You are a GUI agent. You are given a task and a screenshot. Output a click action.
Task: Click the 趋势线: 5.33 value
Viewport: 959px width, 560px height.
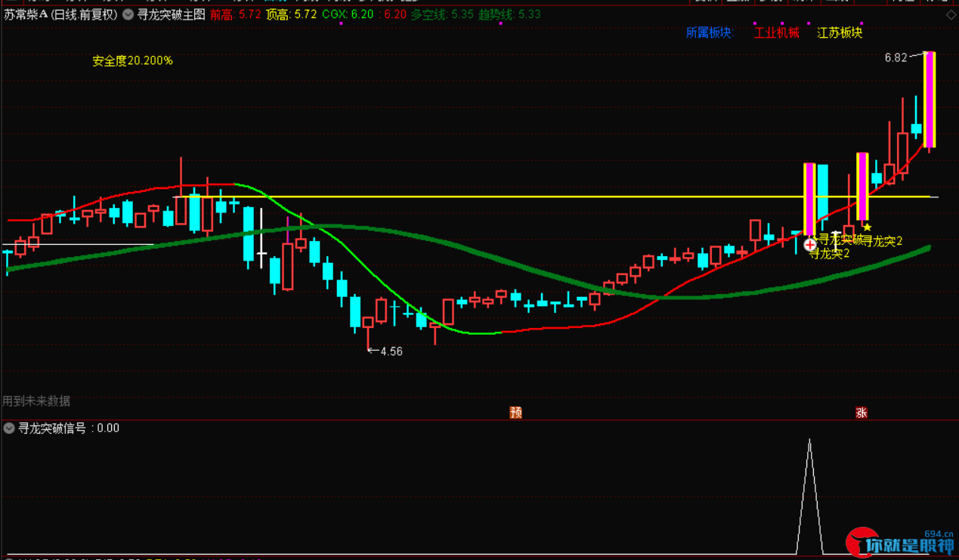(509, 14)
